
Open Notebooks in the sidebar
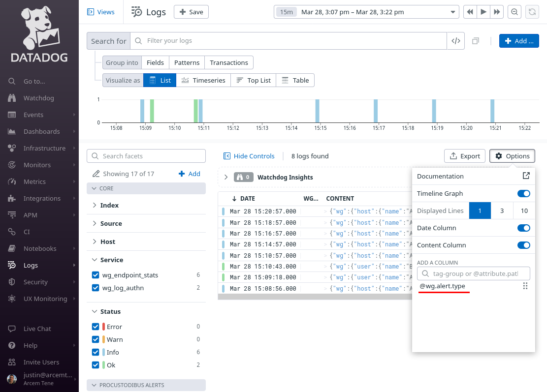(x=40, y=248)
